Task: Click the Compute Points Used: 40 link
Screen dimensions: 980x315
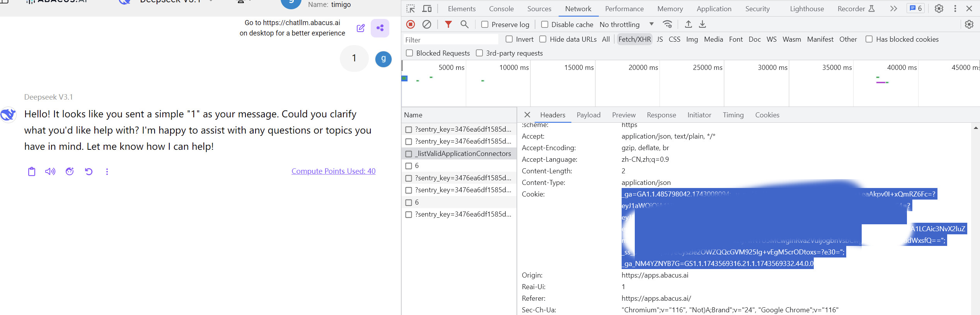Action: 333,171
